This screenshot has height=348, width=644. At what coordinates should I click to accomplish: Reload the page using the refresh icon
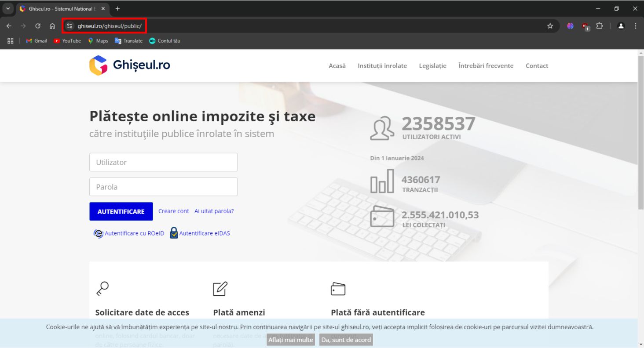[38, 26]
